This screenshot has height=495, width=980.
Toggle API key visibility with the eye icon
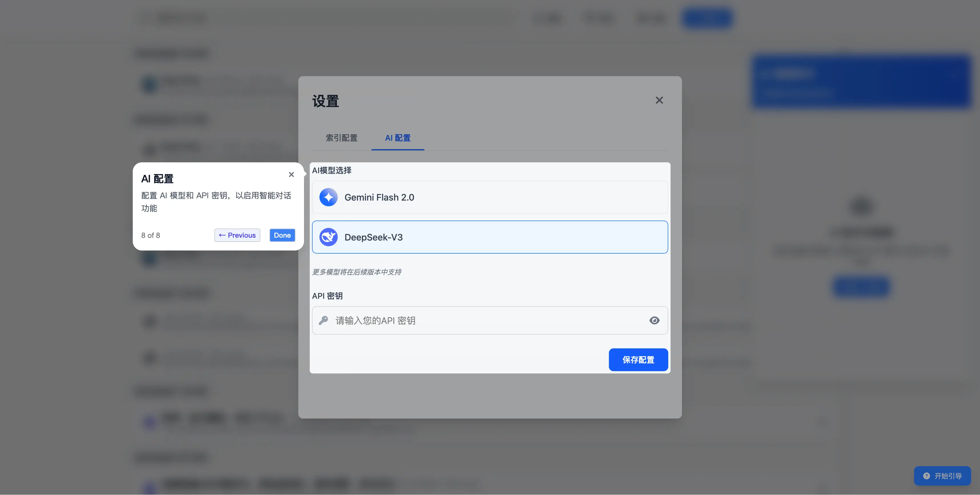click(654, 320)
